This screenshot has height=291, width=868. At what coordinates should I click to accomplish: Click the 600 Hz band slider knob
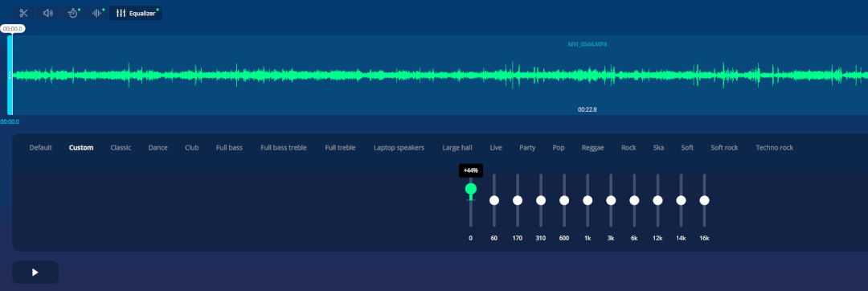pyautogui.click(x=564, y=200)
